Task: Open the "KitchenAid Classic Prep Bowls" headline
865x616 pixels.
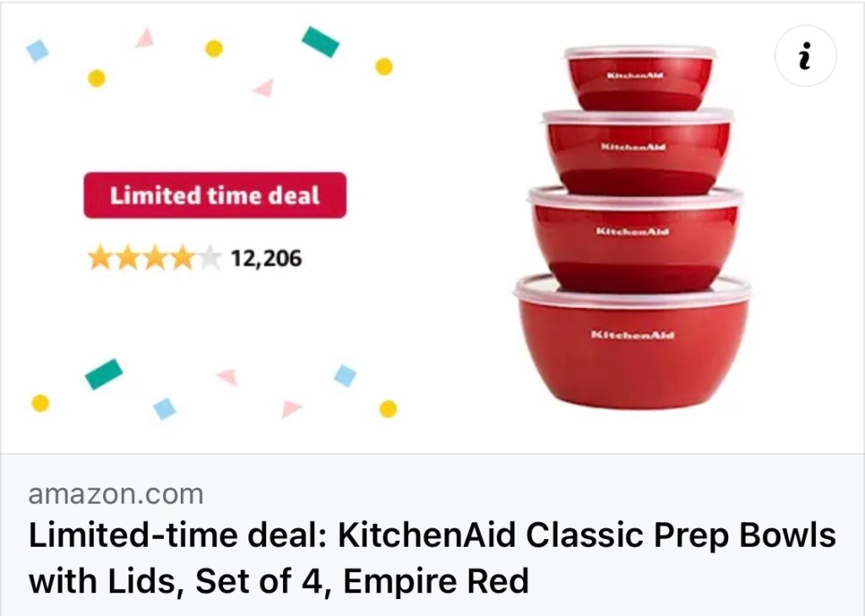Action: click(586, 535)
